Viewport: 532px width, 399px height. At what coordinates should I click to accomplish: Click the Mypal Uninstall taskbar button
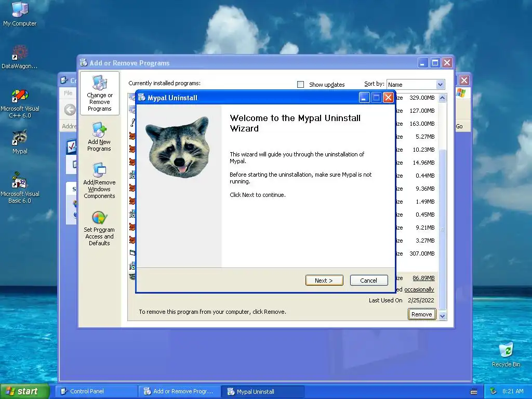pos(262,391)
